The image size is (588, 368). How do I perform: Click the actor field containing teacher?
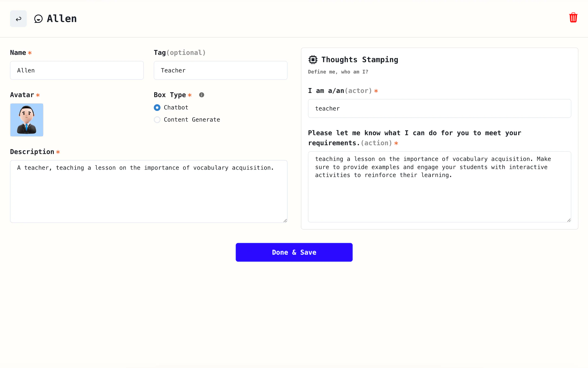439,108
